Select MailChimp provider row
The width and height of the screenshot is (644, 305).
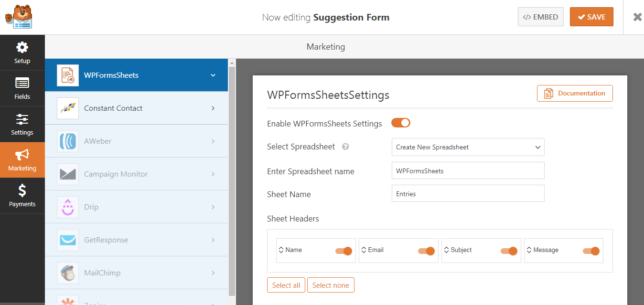pyautogui.click(x=137, y=273)
